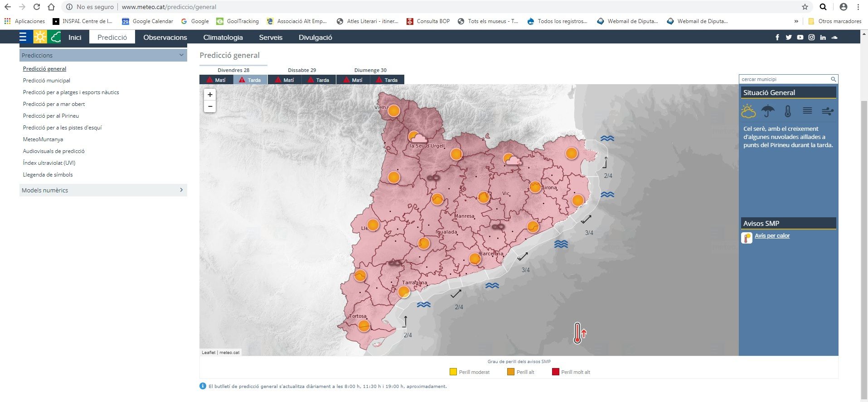Open the Serveis menu item
Viewport: 868px width, 402px height.
point(271,37)
